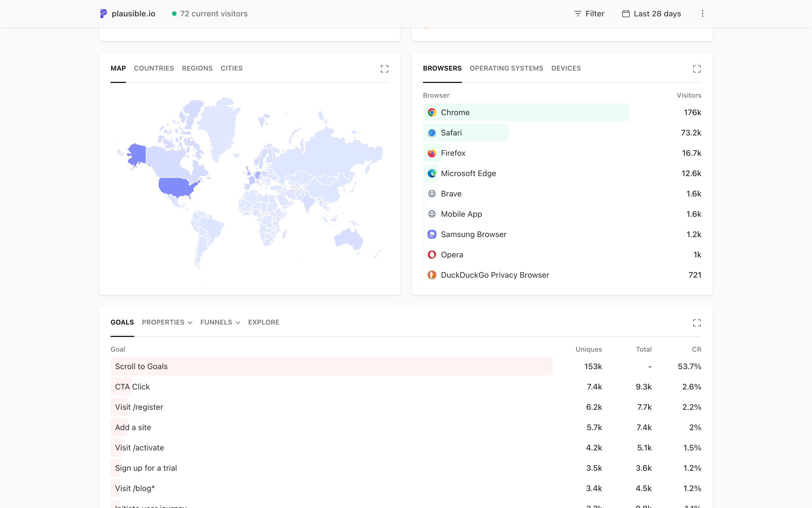The height and width of the screenshot is (508, 812).
Task: Click the 53.7% conversion rate value
Action: tap(690, 366)
